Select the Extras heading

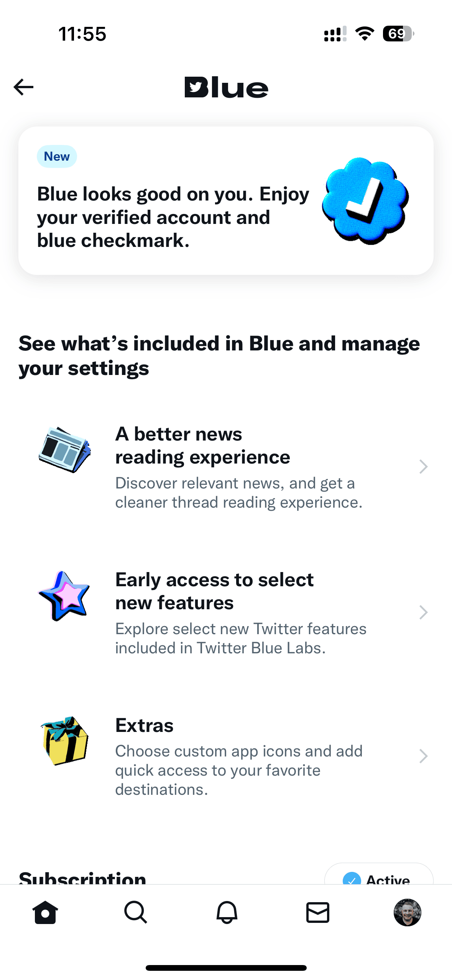[145, 725]
